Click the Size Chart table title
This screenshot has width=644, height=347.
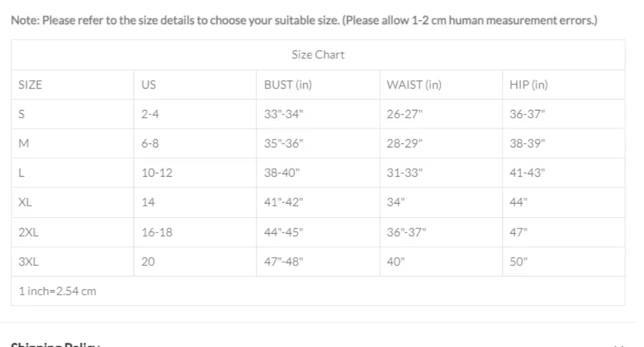[x=318, y=55]
